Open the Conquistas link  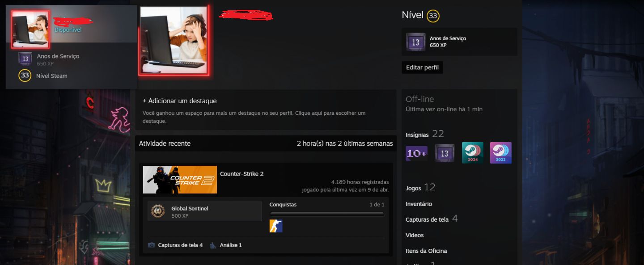pos(283,205)
